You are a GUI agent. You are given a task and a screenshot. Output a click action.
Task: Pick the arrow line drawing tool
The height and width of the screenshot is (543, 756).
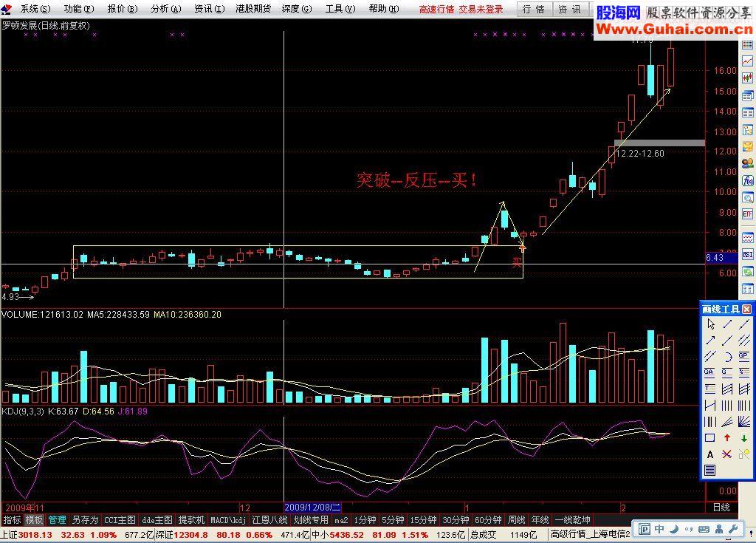tap(710, 340)
